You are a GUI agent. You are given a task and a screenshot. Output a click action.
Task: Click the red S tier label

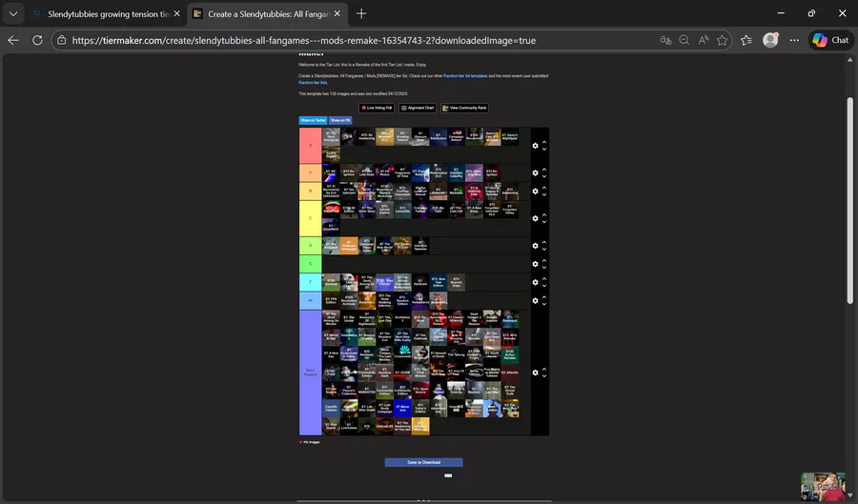[x=310, y=146]
